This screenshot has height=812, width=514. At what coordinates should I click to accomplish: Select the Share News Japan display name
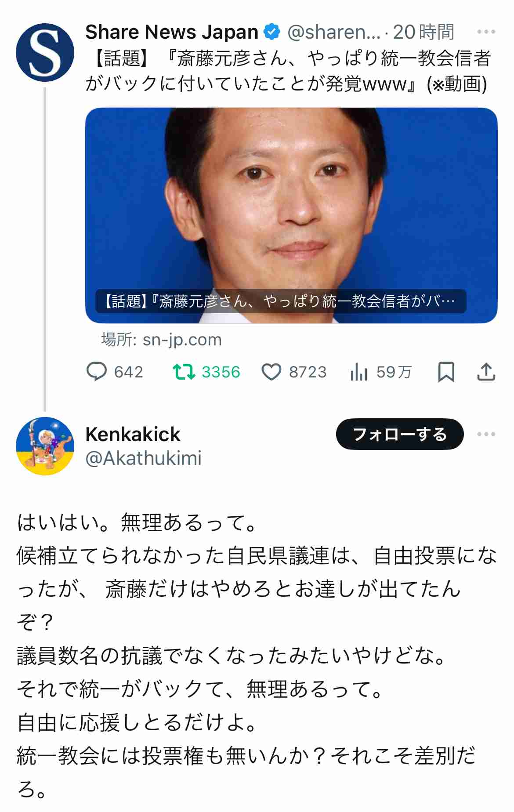click(x=172, y=32)
